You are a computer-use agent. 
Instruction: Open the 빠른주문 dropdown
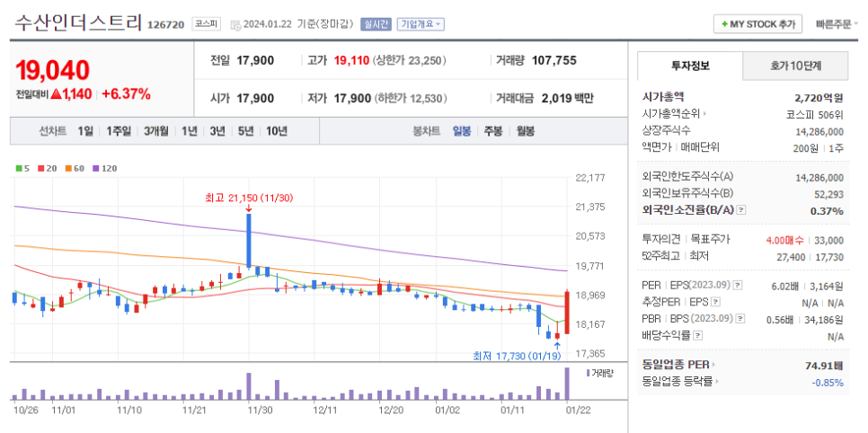click(x=836, y=24)
